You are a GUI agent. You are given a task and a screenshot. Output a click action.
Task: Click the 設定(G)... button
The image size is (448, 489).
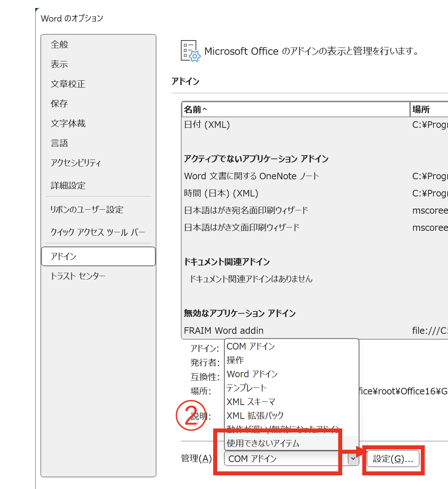(x=393, y=459)
